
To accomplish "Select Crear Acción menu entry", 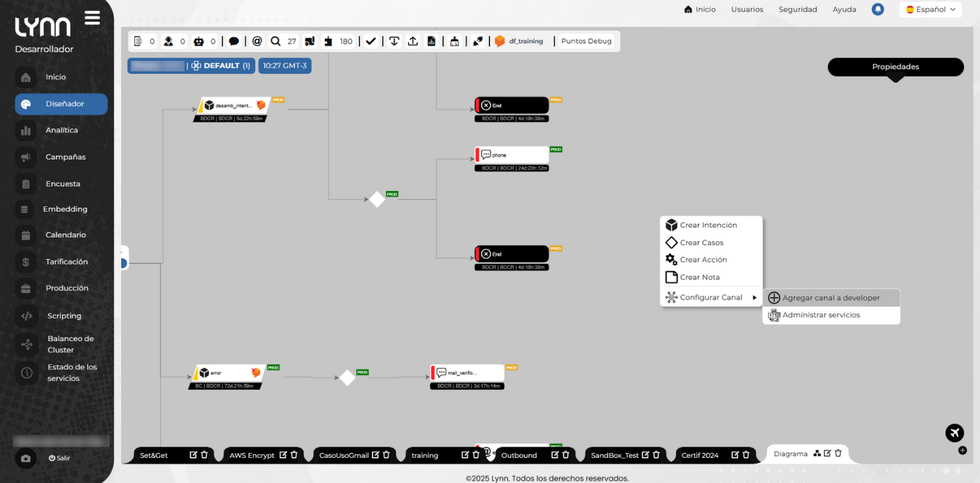I will [711, 260].
